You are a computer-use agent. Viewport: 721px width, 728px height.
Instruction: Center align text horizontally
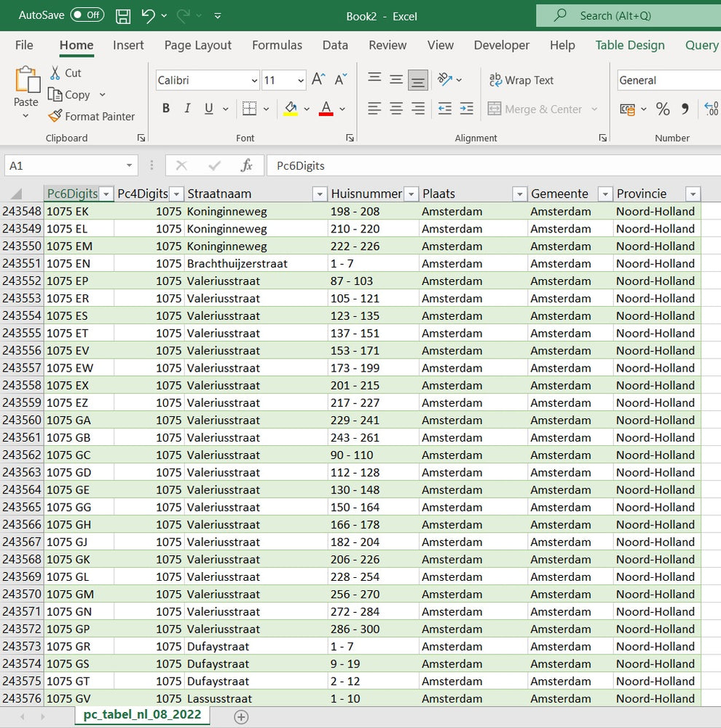point(396,109)
